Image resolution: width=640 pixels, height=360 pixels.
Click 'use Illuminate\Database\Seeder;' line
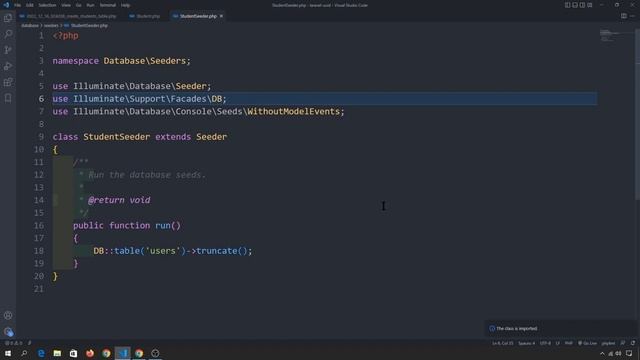(132, 86)
